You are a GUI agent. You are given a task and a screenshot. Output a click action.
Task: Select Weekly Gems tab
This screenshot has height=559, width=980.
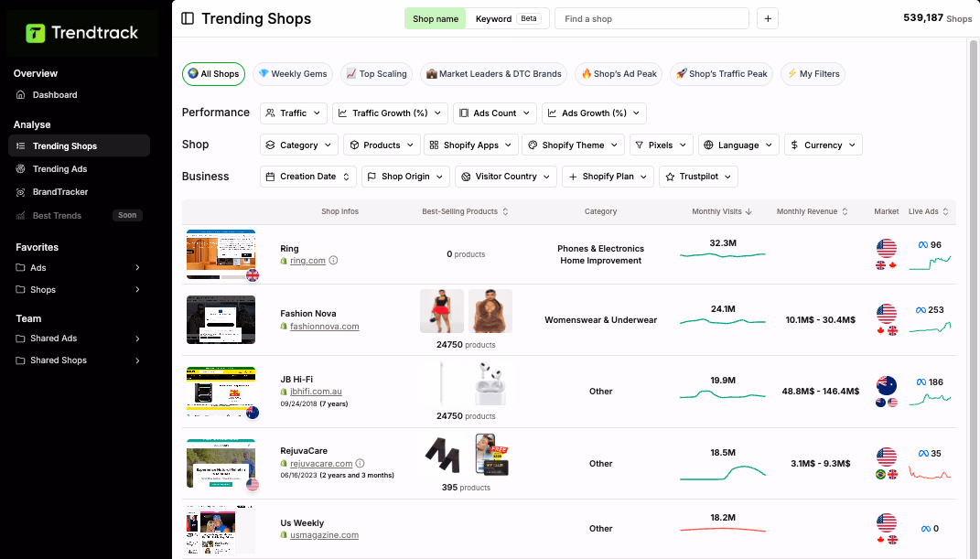pyautogui.click(x=293, y=74)
